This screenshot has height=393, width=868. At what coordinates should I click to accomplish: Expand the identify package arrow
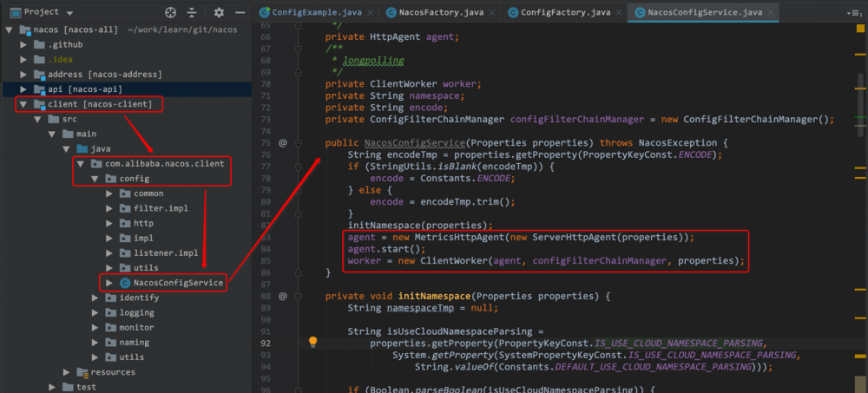click(x=95, y=298)
